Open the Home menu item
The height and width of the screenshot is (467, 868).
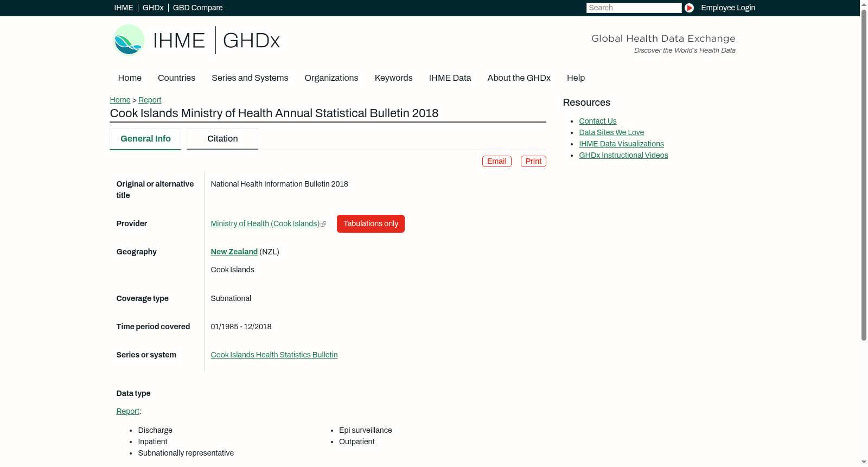(130, 78)
